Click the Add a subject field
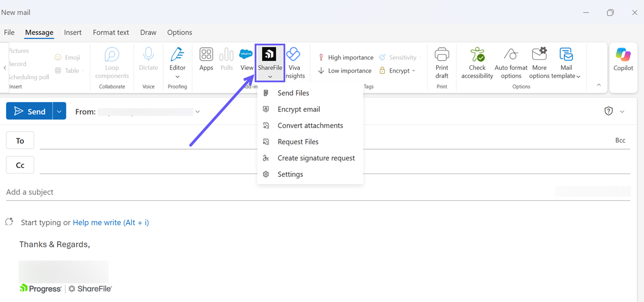 click(x=278, y=192)
